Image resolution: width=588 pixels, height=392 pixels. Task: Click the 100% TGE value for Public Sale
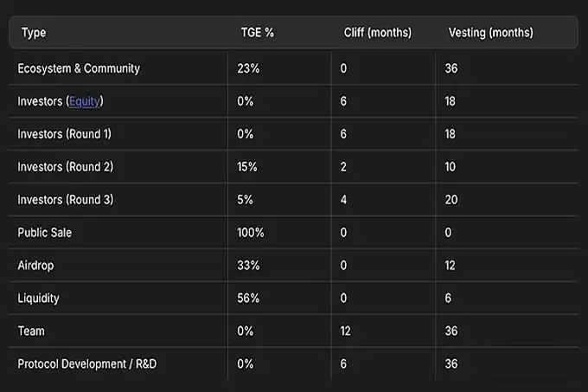pyautogui.click(x=251, y=233)
